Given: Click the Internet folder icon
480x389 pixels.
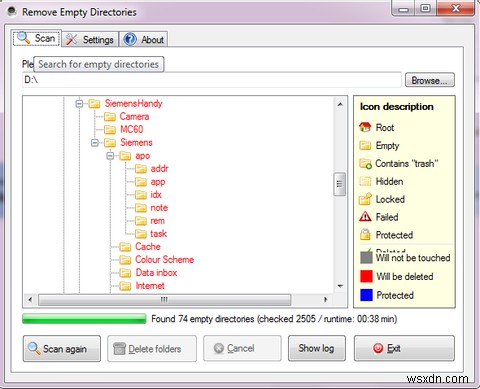Looking at the screenshot, I should (x=125, y=286).
